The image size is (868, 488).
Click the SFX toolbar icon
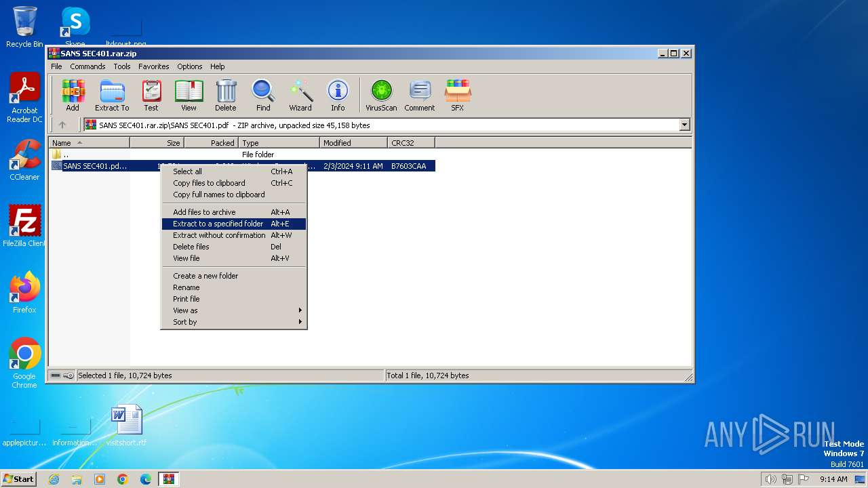tap(458, 95)
